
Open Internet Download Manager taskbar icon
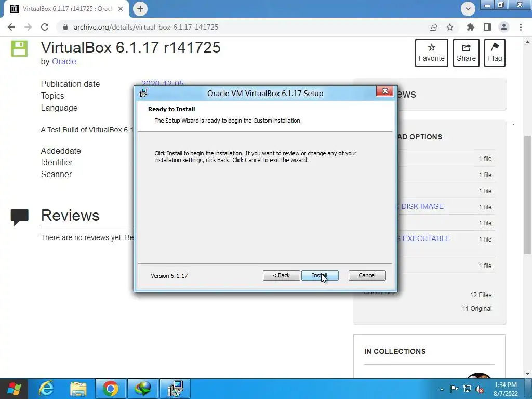[x=143, y=389]
